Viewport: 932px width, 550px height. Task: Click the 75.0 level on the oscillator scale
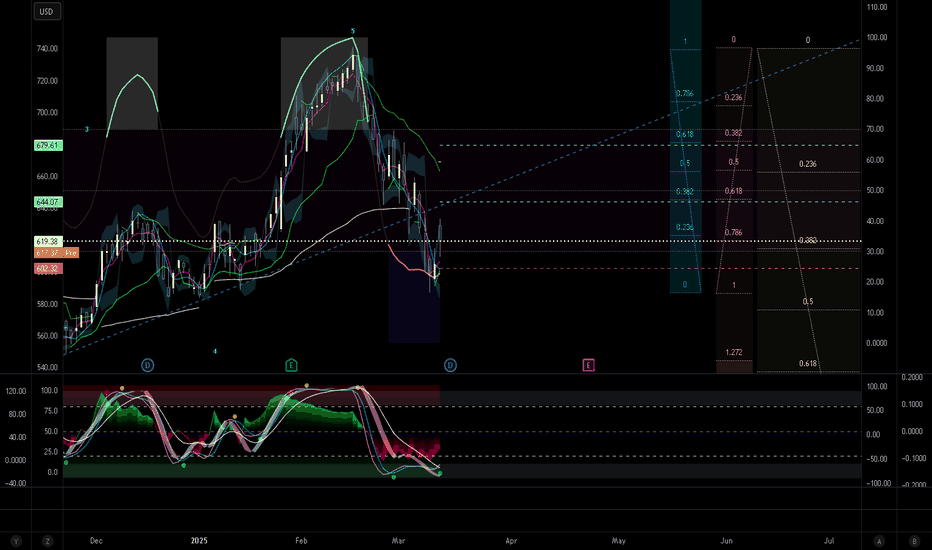coord(51,411)
